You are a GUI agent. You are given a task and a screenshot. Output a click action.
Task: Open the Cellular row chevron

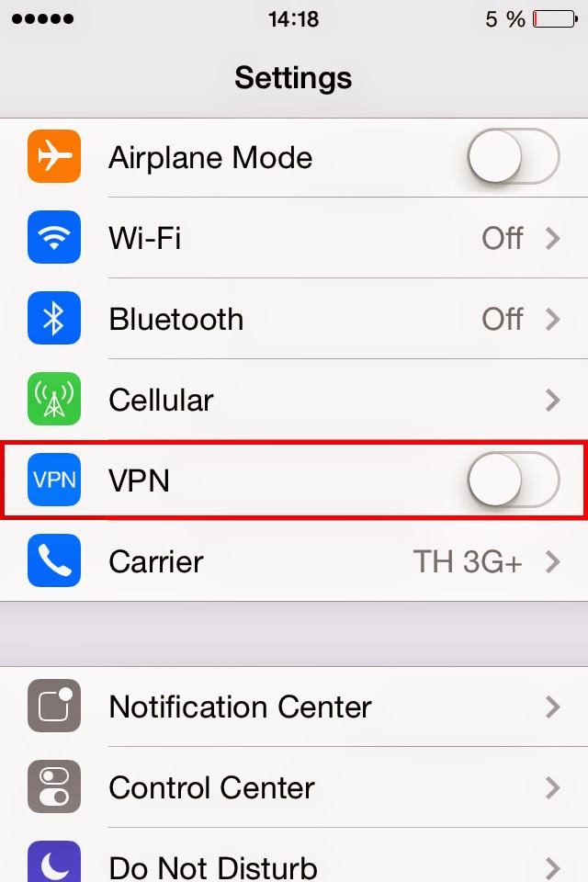553,400
